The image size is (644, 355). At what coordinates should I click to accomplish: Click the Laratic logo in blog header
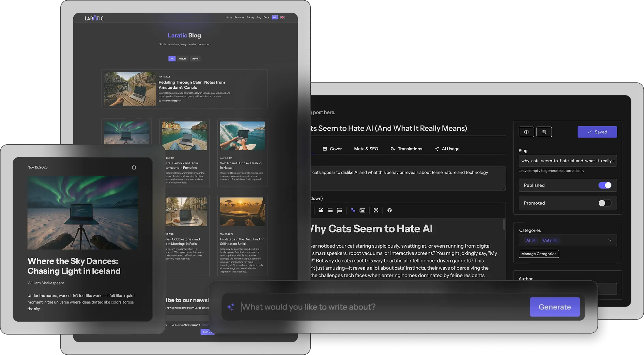tap(94, 18)
